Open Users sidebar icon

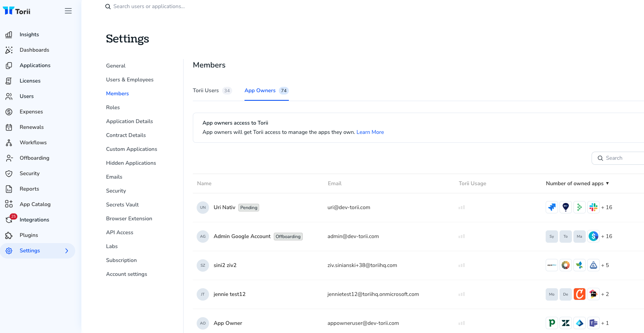tap(9, 96)
